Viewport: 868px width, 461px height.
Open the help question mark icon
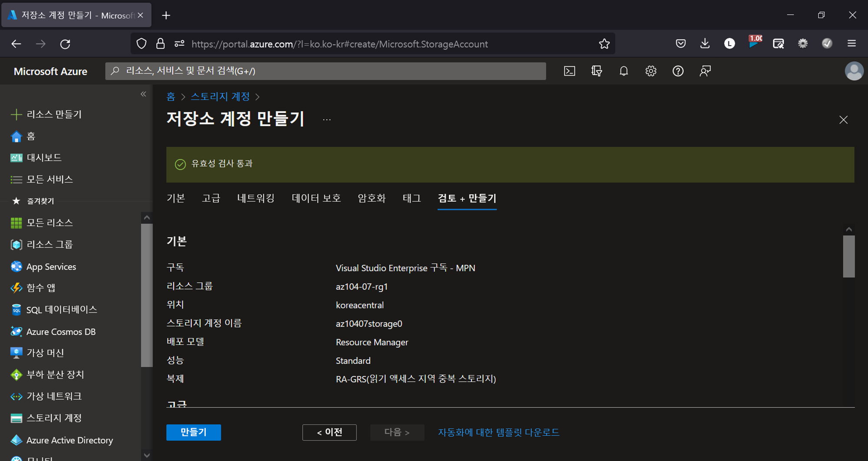click(x=678, y=71)
